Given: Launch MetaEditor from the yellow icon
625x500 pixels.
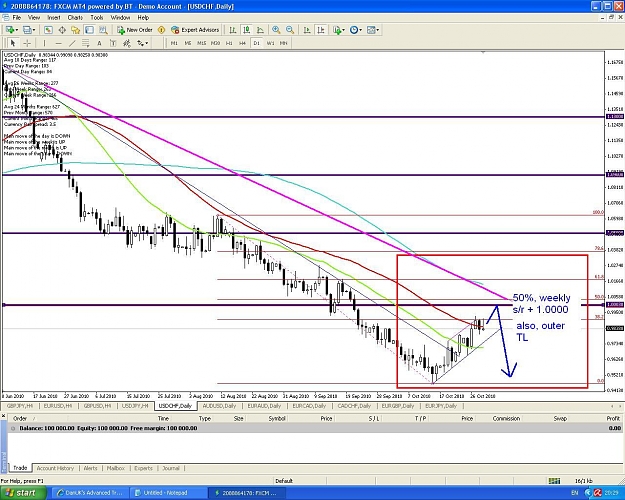Looking at the screenshot, I should [x=161, y=30].
